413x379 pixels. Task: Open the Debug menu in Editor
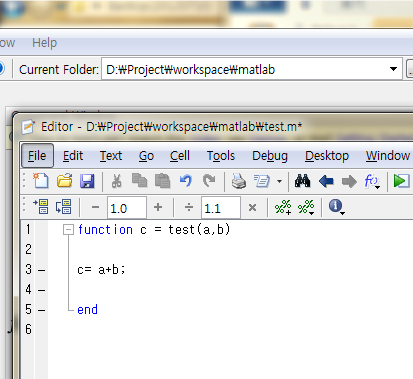[x=270, y=156]
